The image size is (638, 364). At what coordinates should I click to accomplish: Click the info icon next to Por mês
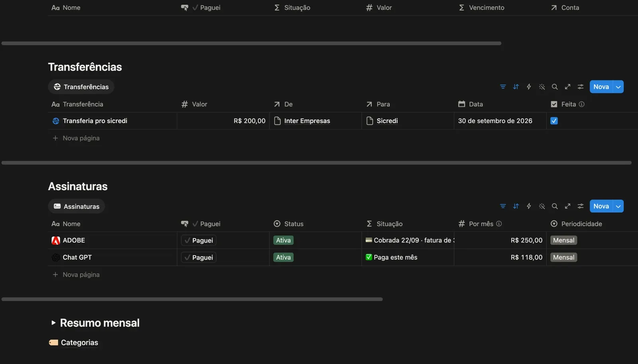499,224
